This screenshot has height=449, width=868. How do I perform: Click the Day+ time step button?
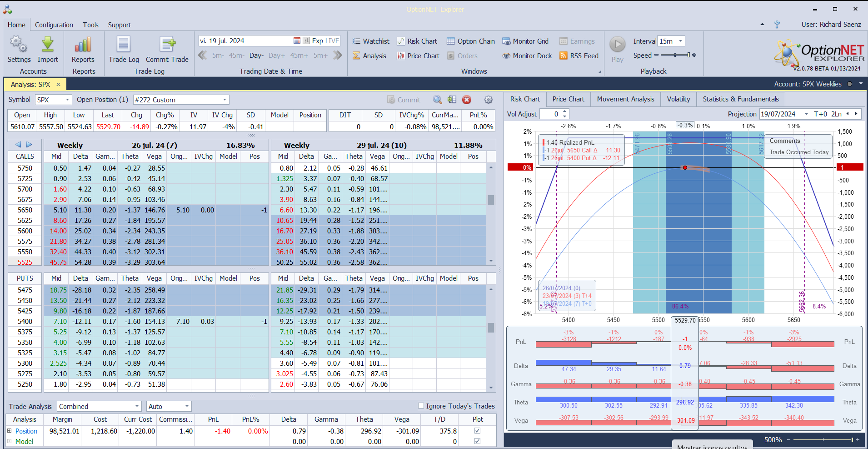pos(276,55)
